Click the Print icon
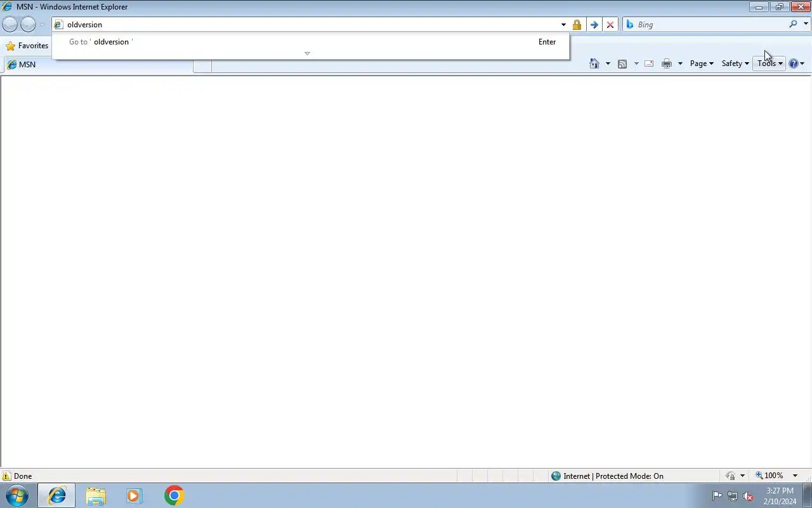The height and width of the screenshot is (508, 812). tap(667, 63)
